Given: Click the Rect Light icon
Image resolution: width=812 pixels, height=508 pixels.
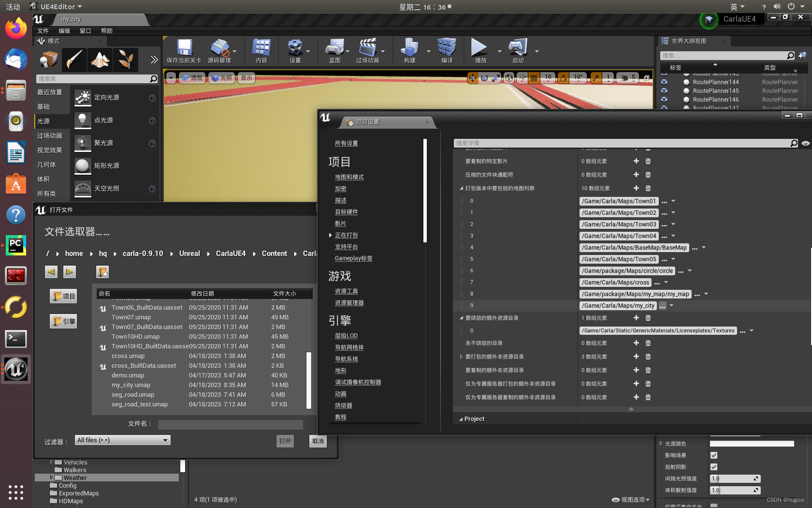Looking at the screenshot, I should [x=83, y=166].
